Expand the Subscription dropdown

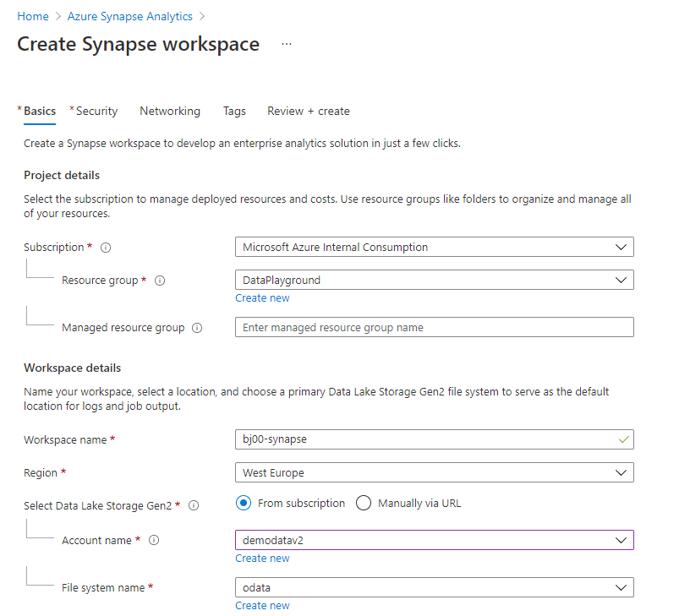coord(435,247)
